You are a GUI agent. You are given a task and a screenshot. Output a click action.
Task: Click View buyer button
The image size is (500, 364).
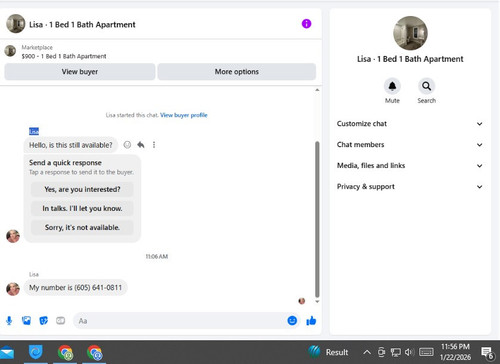80,72
